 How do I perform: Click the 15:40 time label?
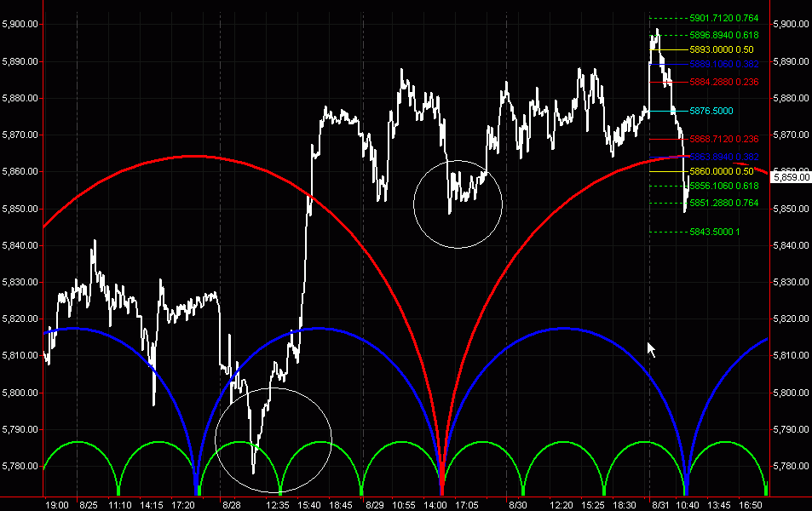coord(309,505)
